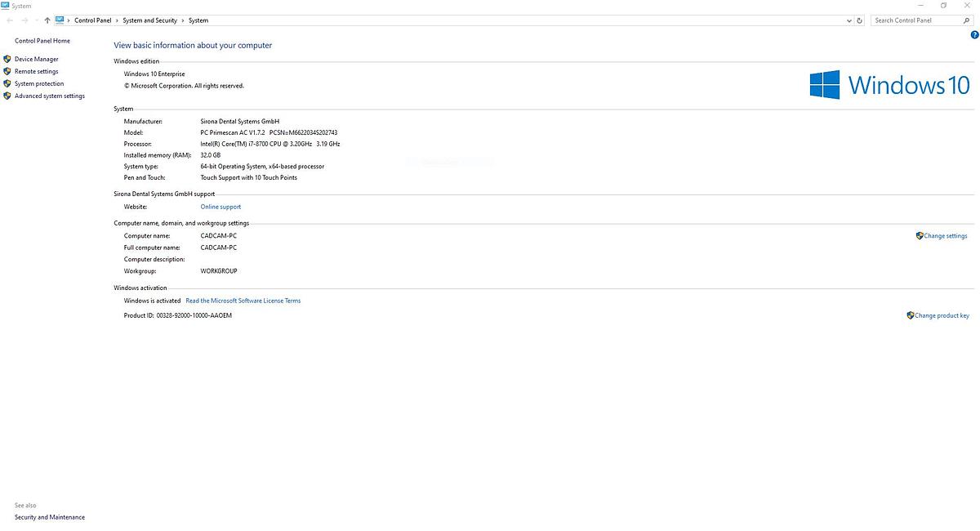Viewport: 980px width, 531px height.
Task: Click the magnifier icon in search box
Action: pos(966,20)
